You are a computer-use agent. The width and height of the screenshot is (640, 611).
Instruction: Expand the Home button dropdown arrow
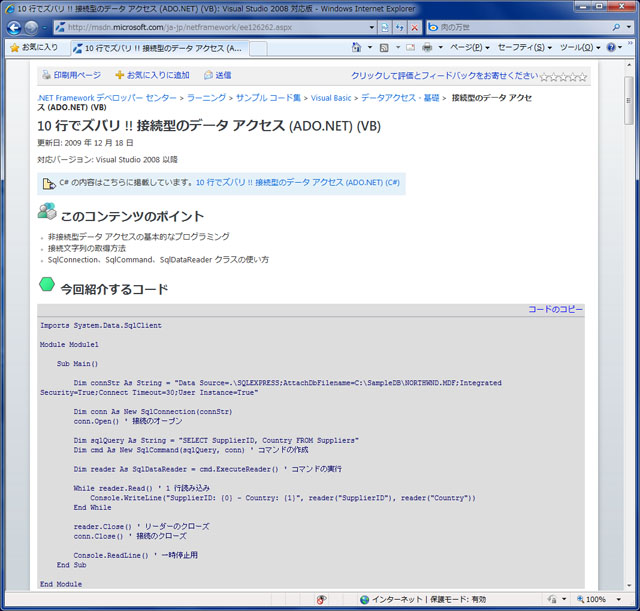(x=370, y=47)
